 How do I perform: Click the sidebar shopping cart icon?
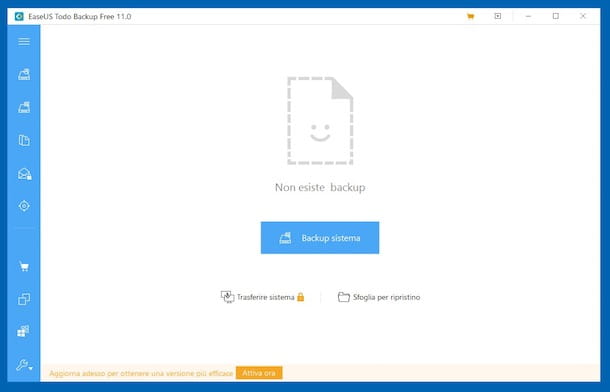click(x=24, y=266)
